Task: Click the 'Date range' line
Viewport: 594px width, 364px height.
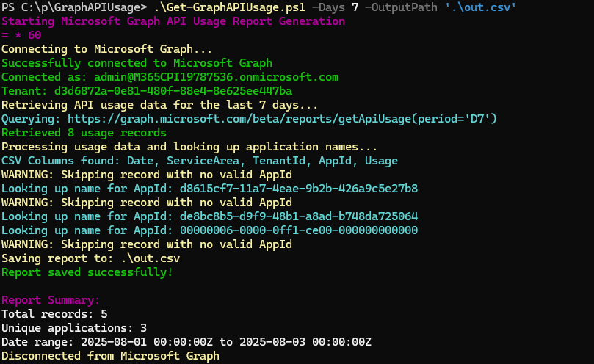Action: point(186,342)
